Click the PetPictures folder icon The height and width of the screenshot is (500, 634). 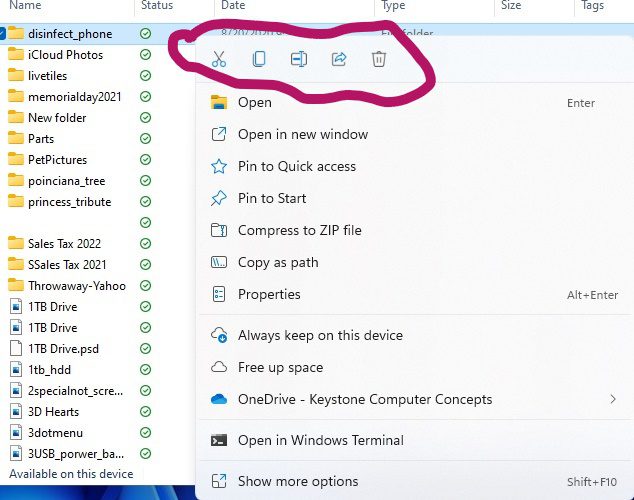tap(16, 159)
